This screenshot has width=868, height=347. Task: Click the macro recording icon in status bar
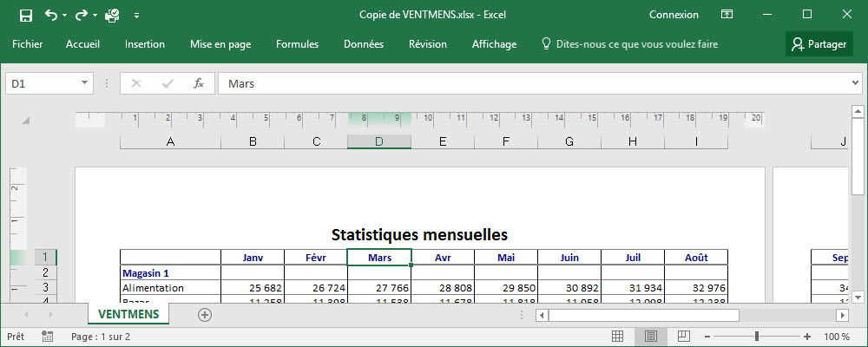(47, 337)
